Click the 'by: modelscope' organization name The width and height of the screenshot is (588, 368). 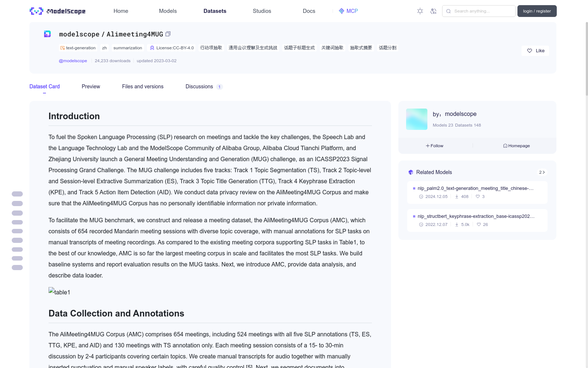[455, 114]
